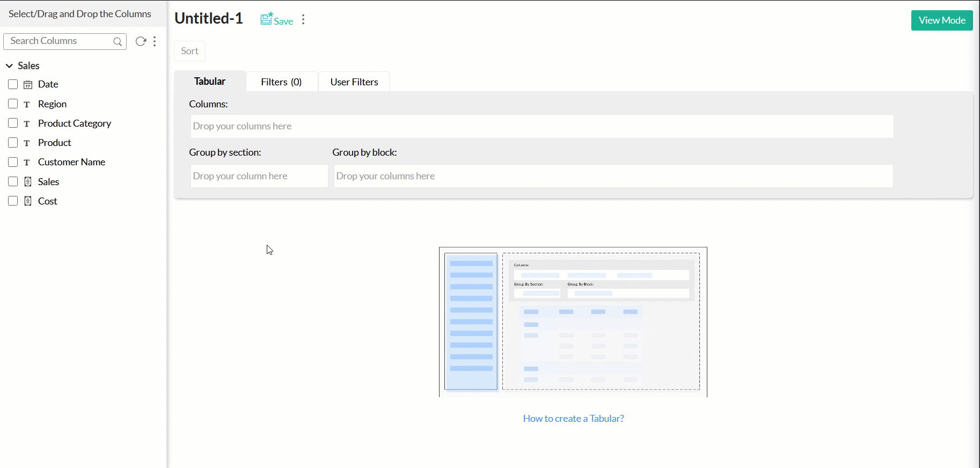Screen dimensions: 980x468
Task: Focus the Search Columns input field
Action: click(59, 41)
